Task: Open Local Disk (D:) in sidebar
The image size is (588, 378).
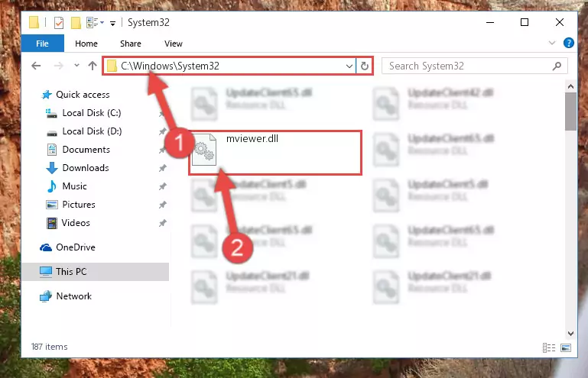Action: click(x=83, y=131)
